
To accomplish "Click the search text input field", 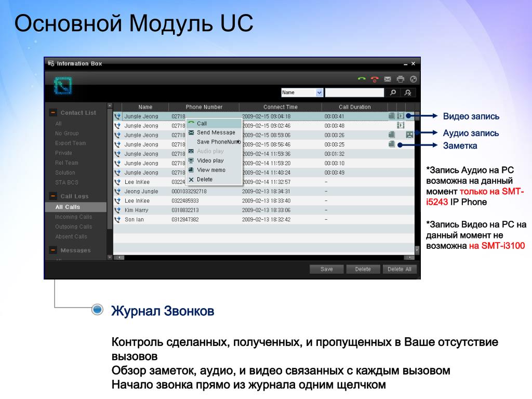I will [354, 92].
